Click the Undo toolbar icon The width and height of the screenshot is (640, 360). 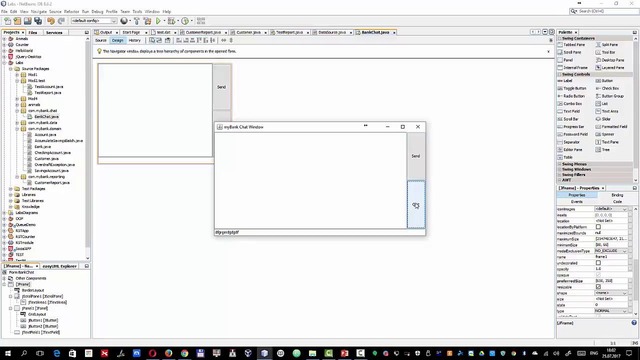click(x=51, y=21)
